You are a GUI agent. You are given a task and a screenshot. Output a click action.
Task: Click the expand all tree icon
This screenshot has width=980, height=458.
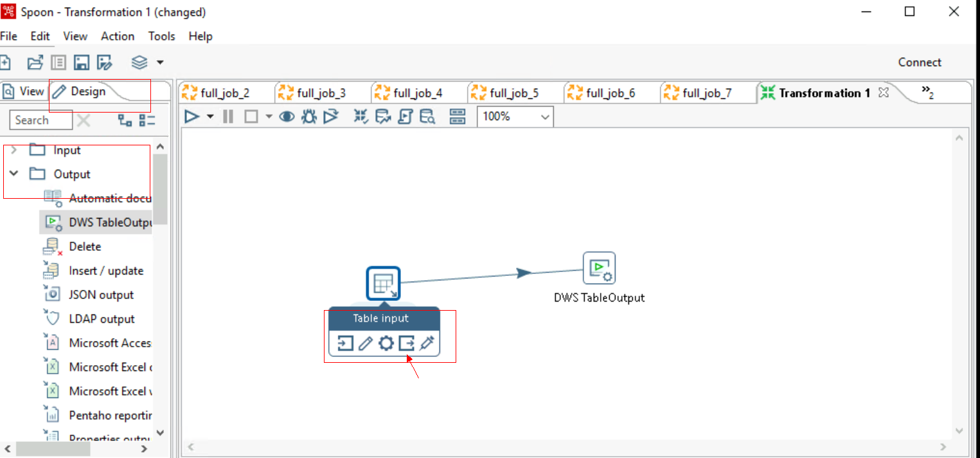pyautogui.click(x=125, y=120)
